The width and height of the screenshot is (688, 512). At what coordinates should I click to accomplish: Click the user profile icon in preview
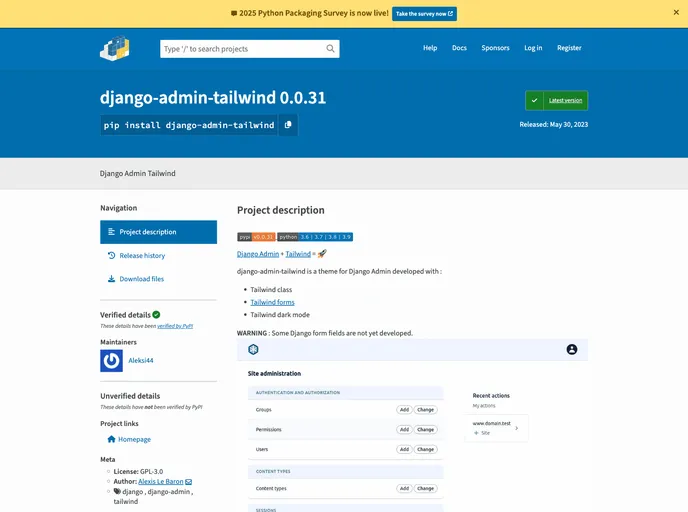point(572,349)
